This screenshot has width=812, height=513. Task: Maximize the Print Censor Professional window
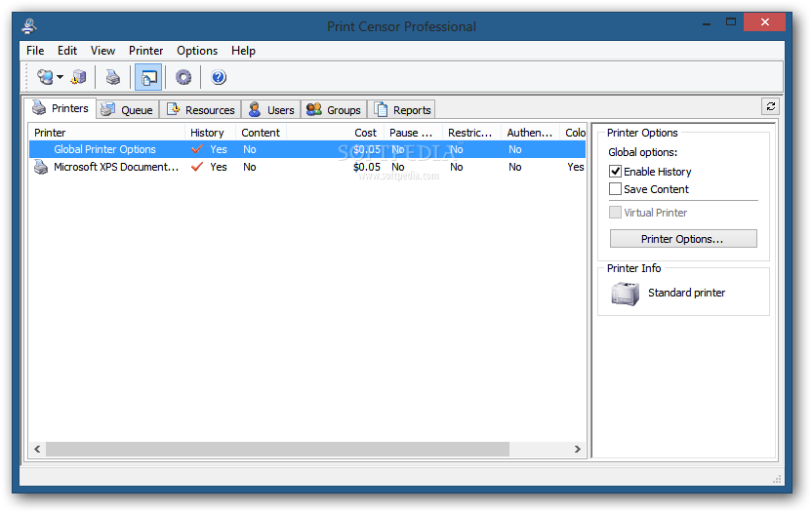pos(731,22)
